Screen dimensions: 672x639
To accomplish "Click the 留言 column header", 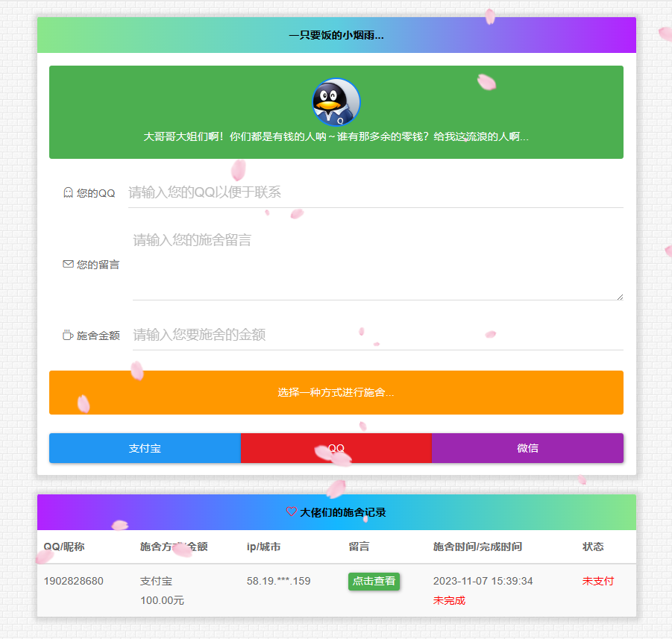I will tap(359, 547).
